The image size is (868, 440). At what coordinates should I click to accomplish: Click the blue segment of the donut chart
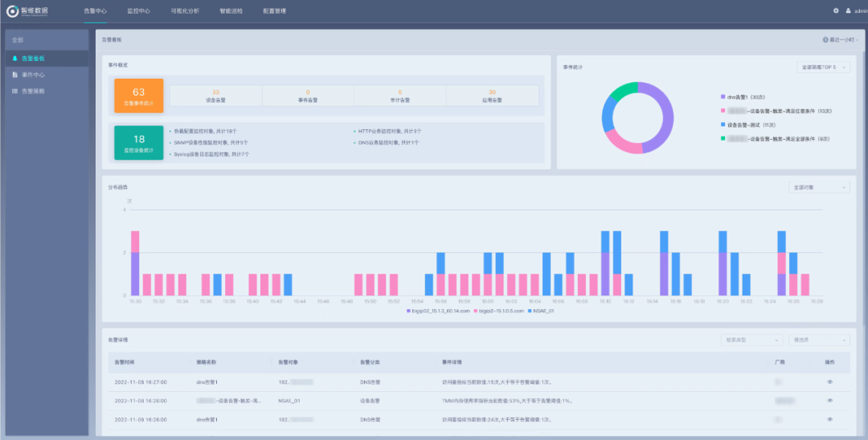pyautogui.click(x=608, y=114)
